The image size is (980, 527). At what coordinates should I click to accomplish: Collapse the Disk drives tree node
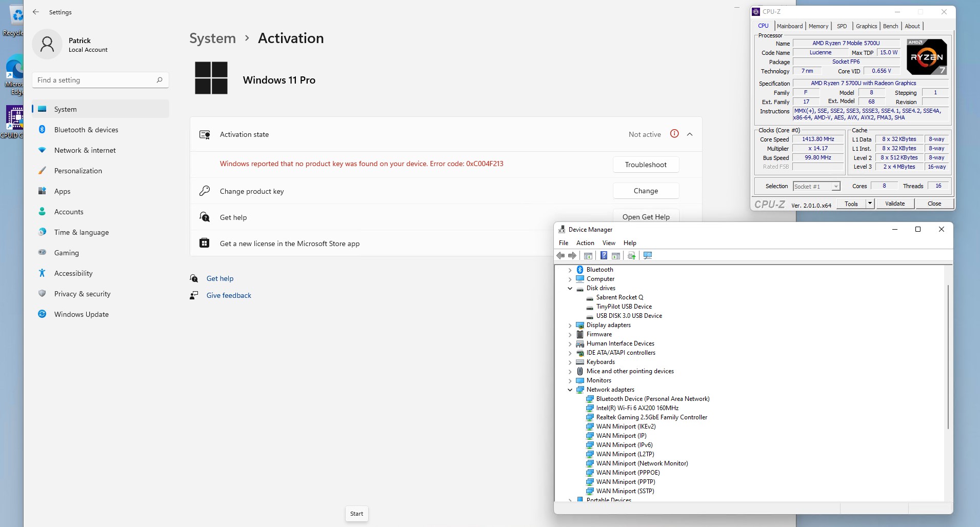(570, 288)
